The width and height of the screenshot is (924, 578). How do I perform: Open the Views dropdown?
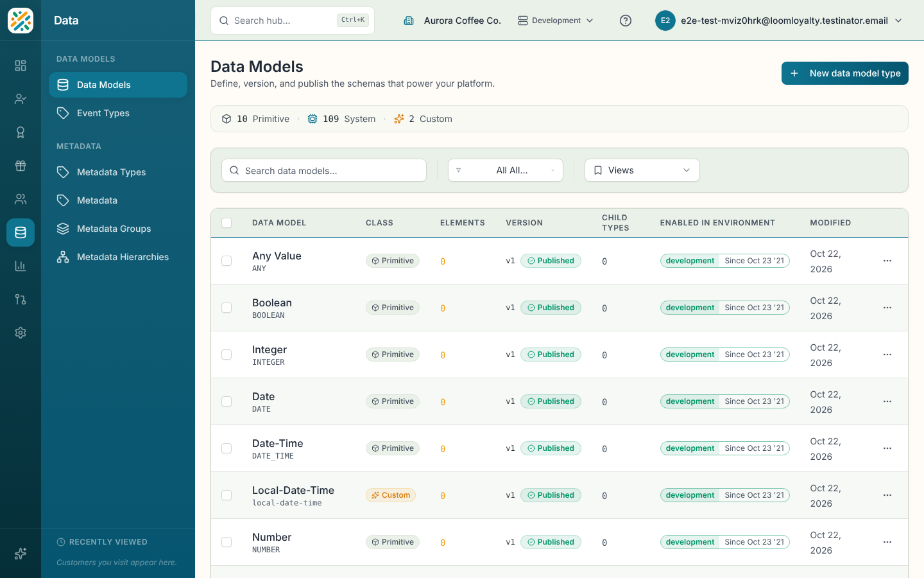[x=642, y=170]
